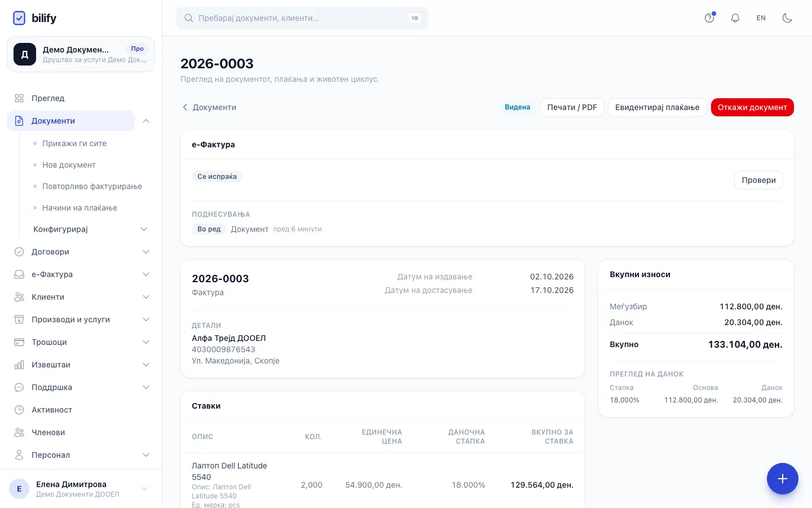Focus the search documents field
Image resolution: width=812 pixels, height=508 pixels.
click(x=302, y=18)
